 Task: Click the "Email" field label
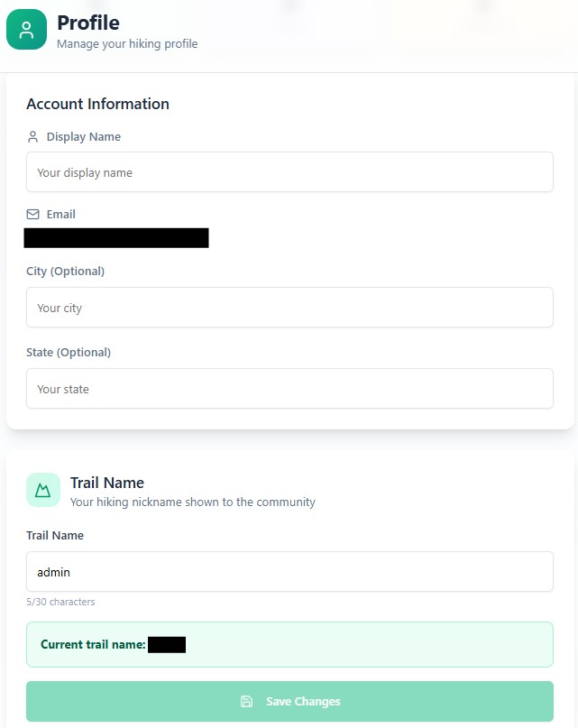(x=61, y=215)
